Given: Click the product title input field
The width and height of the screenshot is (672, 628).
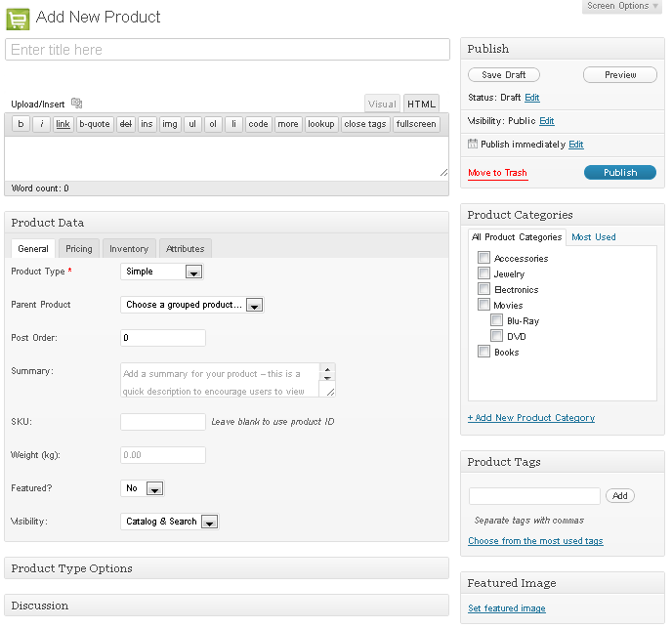Looking at the screenshot, I should [x=228, y=50].
